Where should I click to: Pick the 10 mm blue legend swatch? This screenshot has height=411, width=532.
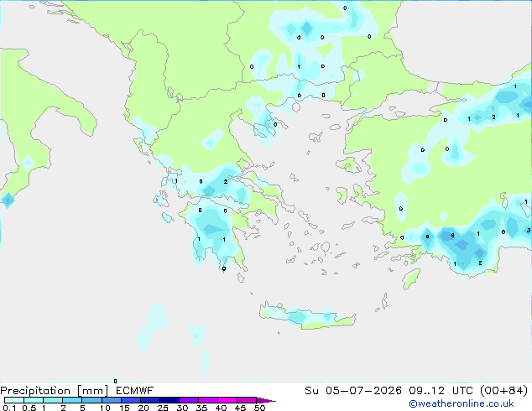point(112,400)
